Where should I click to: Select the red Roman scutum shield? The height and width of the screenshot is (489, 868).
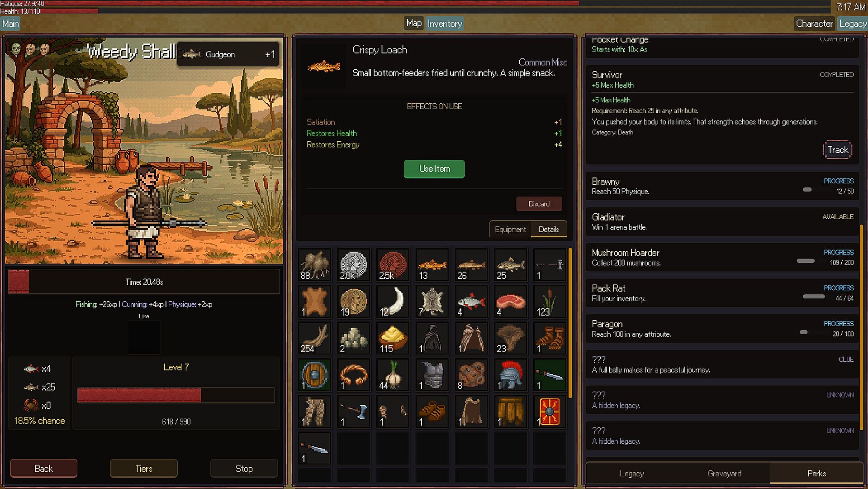pyautogui.click(x=550, y=412)
